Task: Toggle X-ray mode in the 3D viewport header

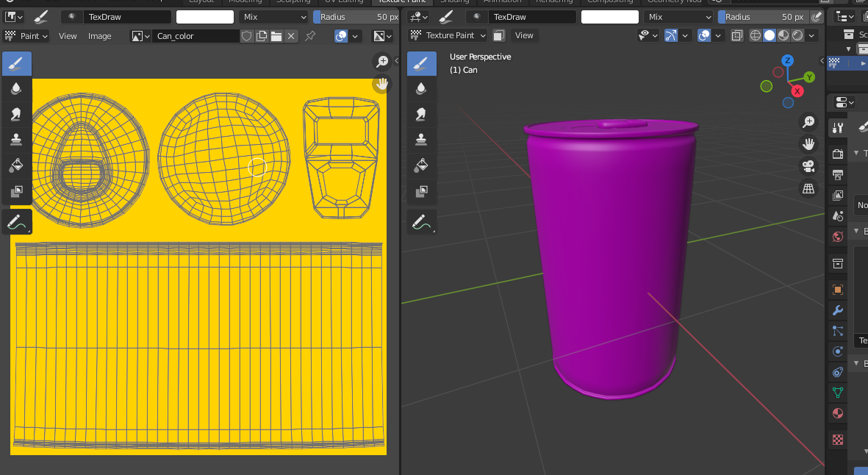Action: pyautogui.click(x=737, y=35)
